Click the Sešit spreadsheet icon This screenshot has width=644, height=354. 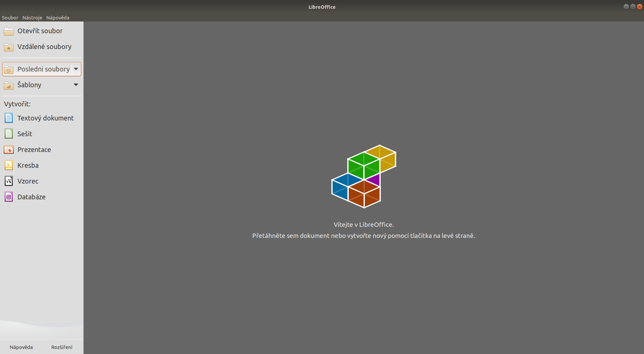[x=9, y=134]
